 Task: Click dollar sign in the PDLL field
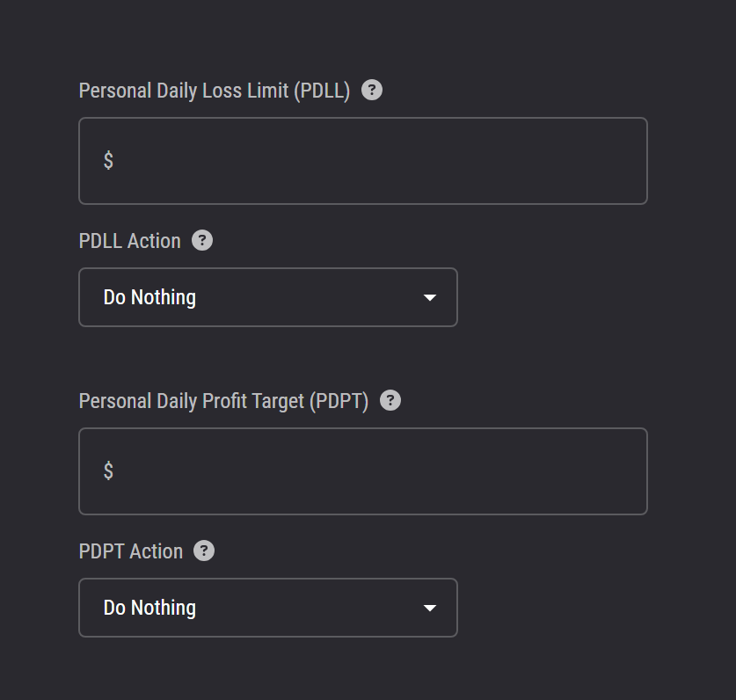click(108, 160)
